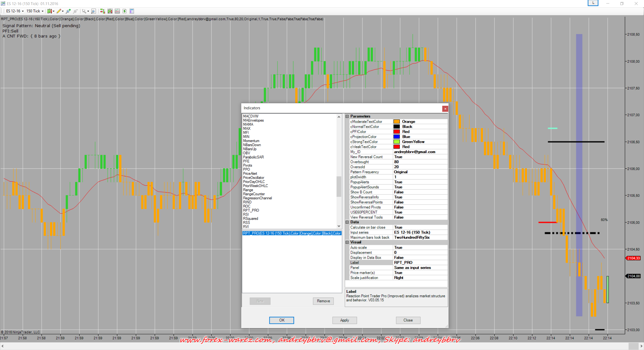Click the Apply button

click(344, 320)
